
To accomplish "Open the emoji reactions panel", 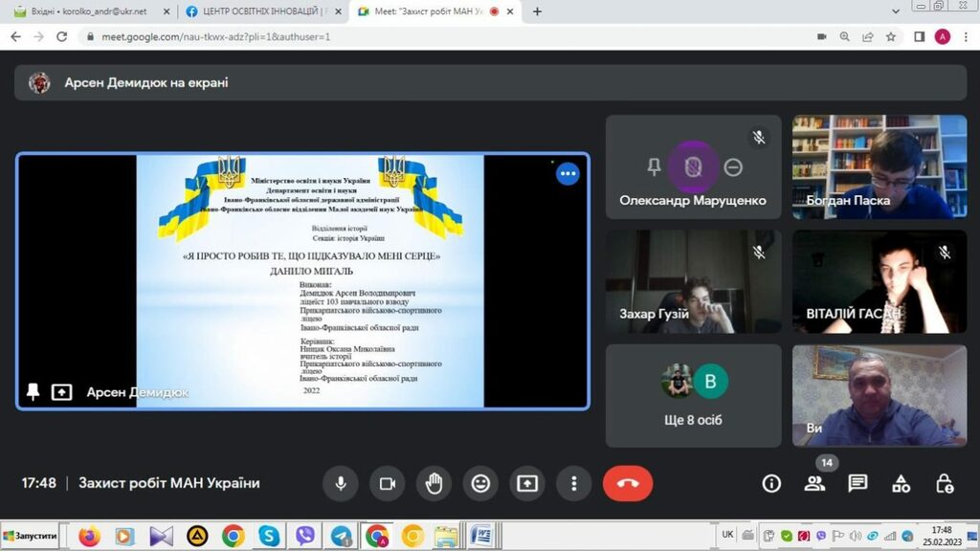I will [480, 483].
